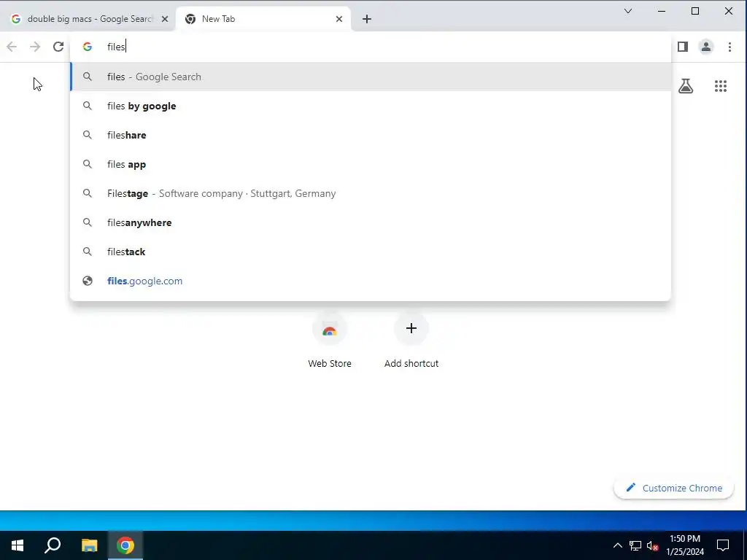Image resolution: width=747 pixels, height=560 pixels.
Task: Open Search Labs flask icon
Action: click(x=686, y=86)
